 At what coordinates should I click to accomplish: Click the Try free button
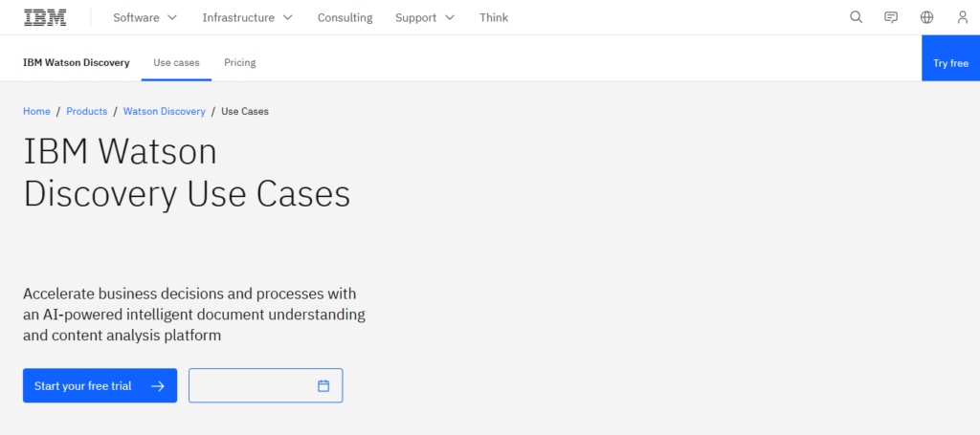click(x=950, y=58)
